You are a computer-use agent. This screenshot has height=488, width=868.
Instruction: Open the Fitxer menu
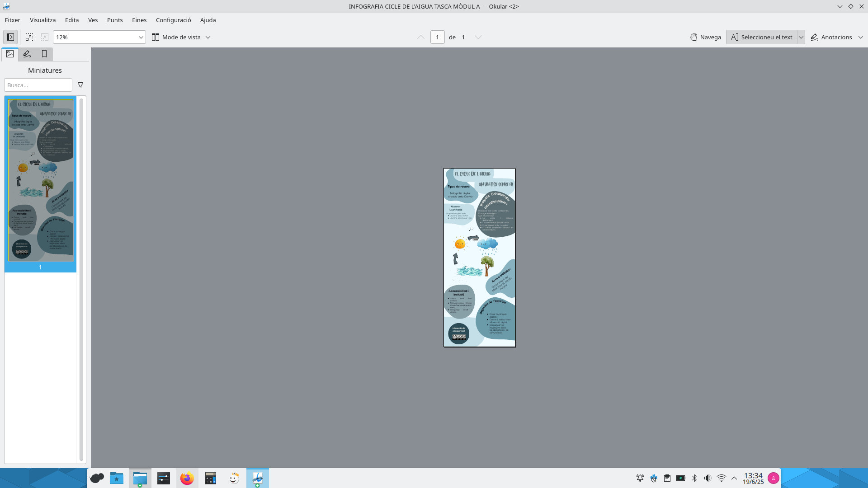click(x=13, y=20)
